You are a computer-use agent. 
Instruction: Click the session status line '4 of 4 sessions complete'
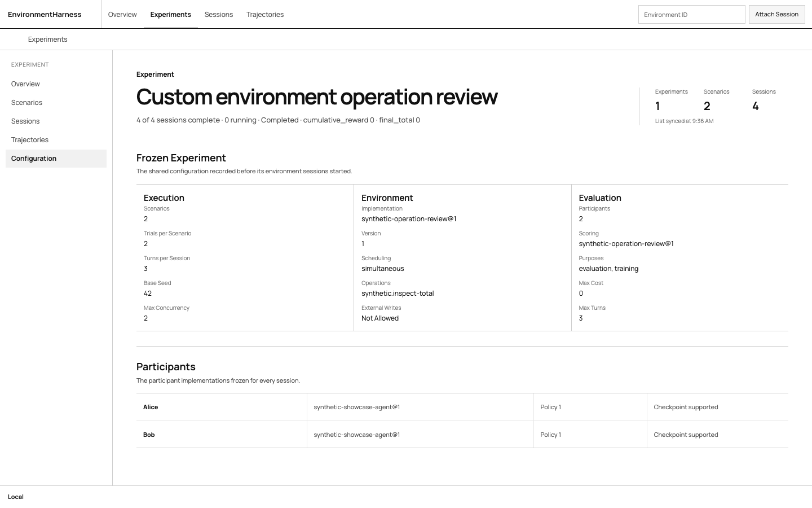[178, 120]
